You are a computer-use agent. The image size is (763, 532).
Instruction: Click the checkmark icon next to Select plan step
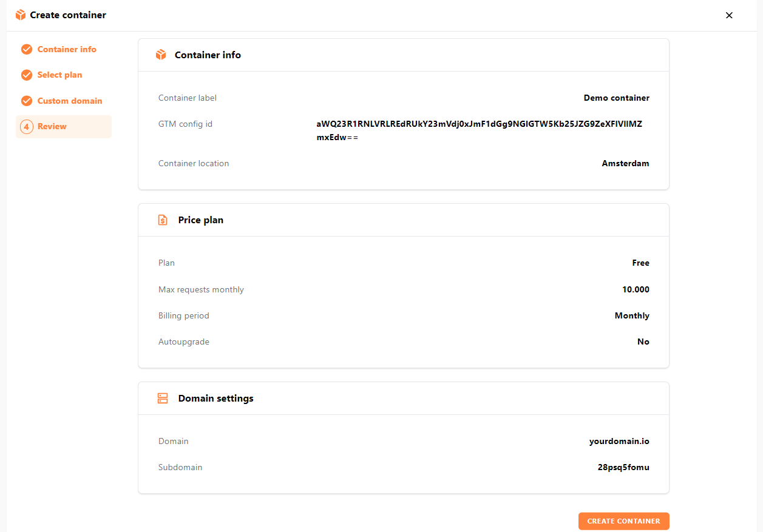(x=27, y=75)
